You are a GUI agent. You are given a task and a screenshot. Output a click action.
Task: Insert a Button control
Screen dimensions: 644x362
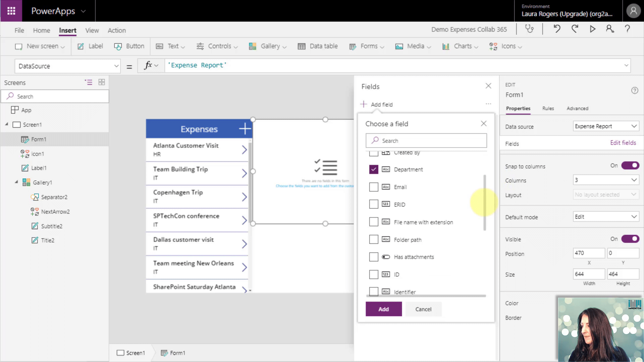(129, 46)
